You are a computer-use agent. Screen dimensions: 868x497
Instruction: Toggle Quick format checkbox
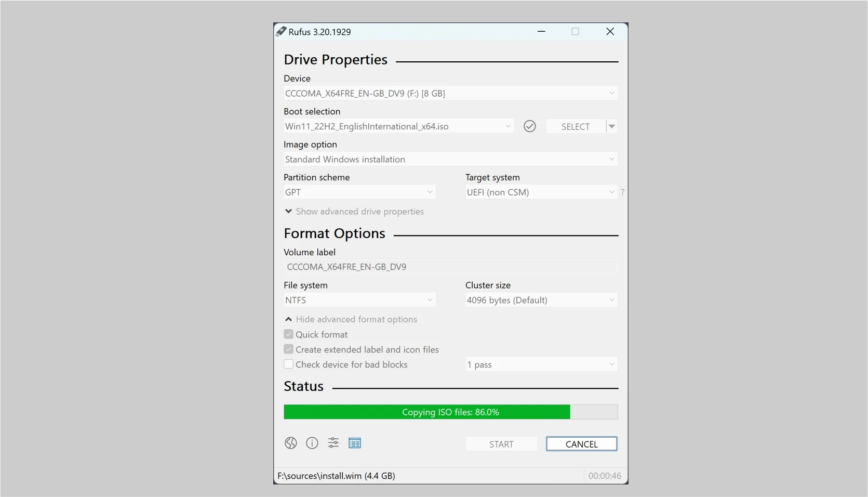click(x=288, y=334)
